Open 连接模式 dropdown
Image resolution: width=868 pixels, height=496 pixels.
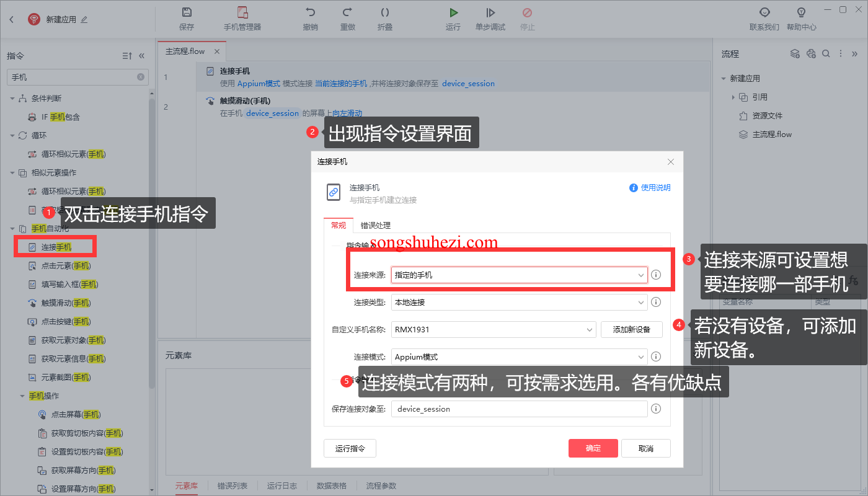pos(520,357)
